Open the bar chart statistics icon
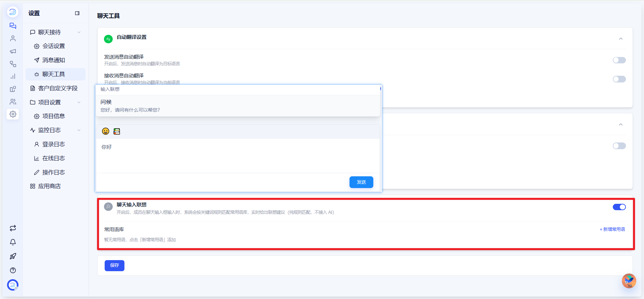The height and width of the screenshot is (299, 644). (x=13, y=76)
